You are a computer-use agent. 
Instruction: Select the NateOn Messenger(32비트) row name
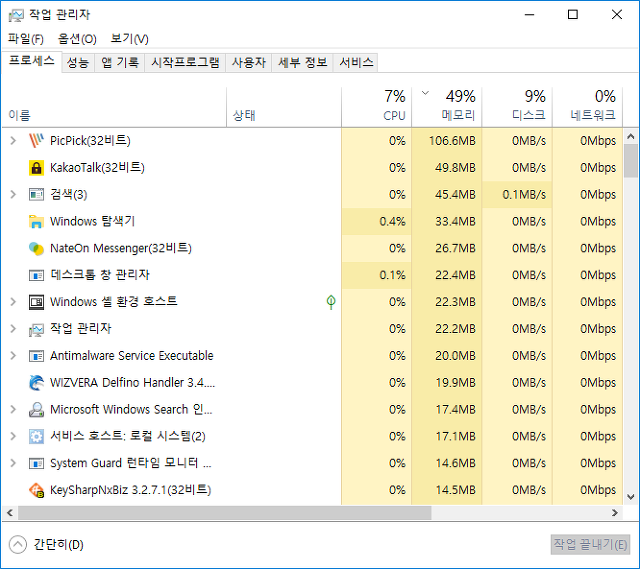pyautogui.click(x=121, y=249)
